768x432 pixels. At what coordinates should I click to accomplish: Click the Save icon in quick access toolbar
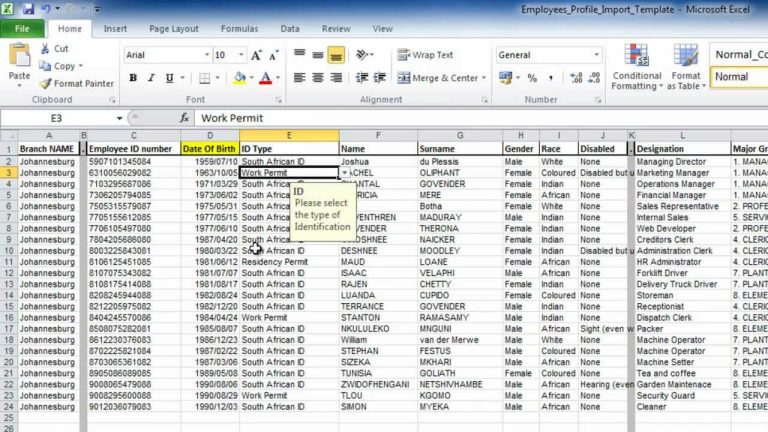coord(28,9)
